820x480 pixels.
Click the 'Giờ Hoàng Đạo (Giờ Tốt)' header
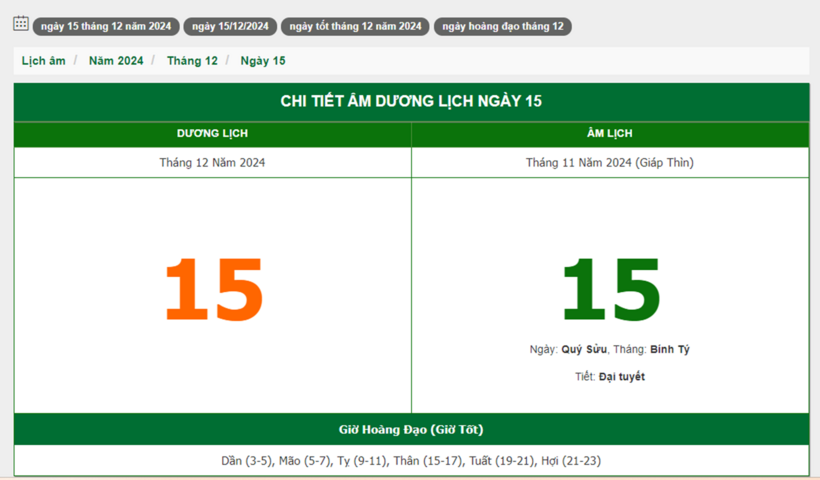click(x=411, y=430)
